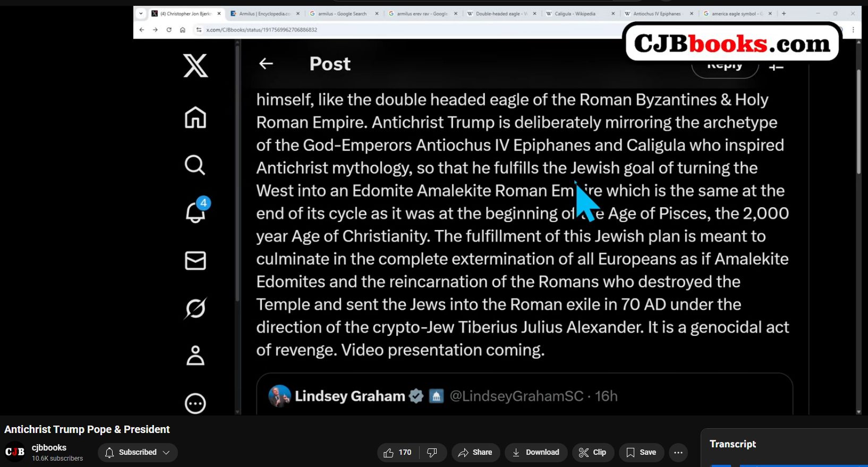Switch to the Caligula - Wikipedia tab
Screen dimensions: 868x467
tap(580, 14)
